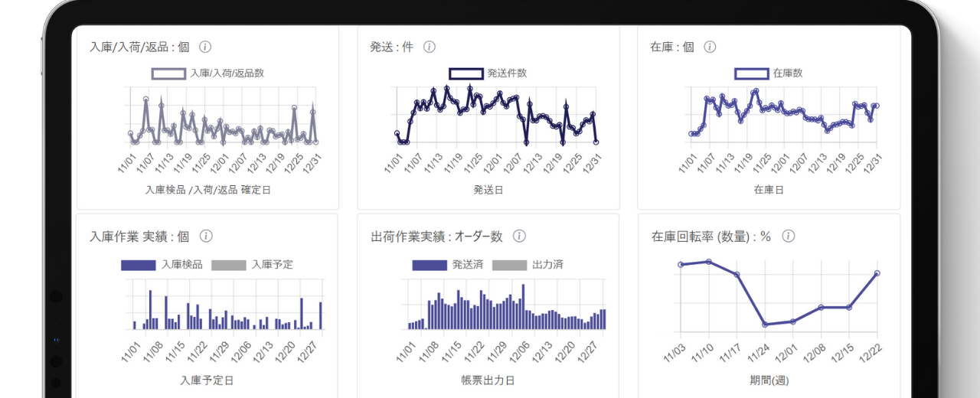
Task: Click the 在庫日 axis label
Action: coord(769,190)
